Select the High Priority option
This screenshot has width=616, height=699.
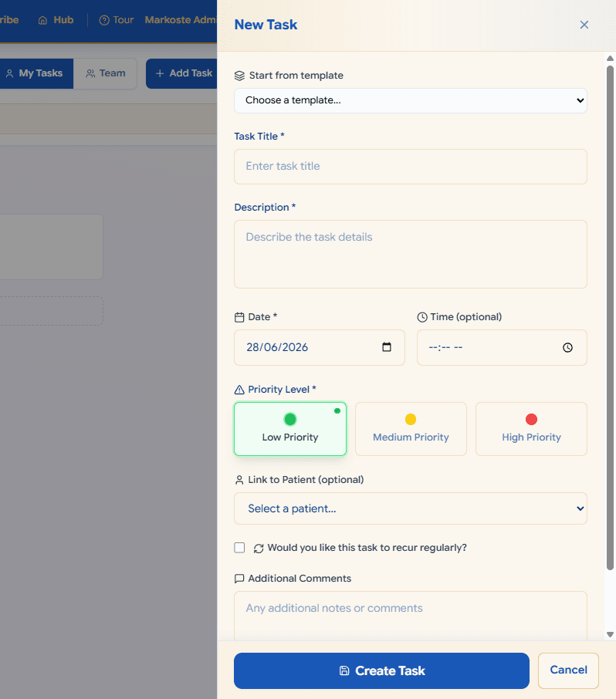531,429
